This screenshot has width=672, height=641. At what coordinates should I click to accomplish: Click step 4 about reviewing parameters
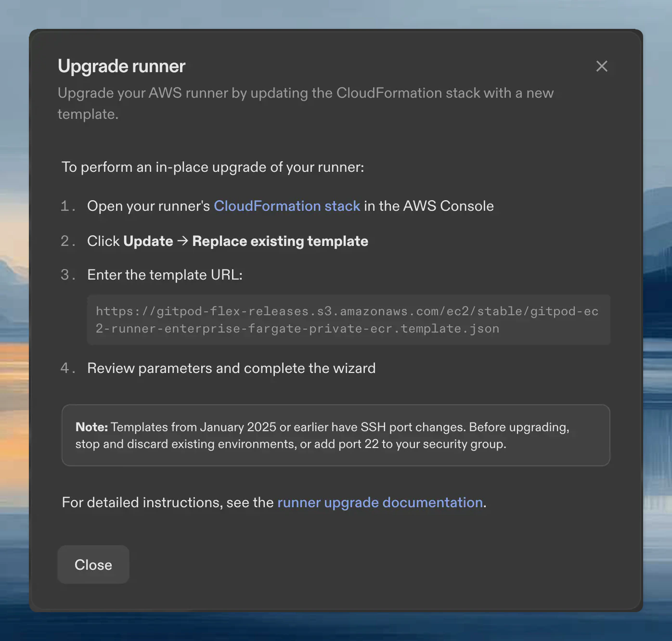pyautogui.click(x=231, y=368)
